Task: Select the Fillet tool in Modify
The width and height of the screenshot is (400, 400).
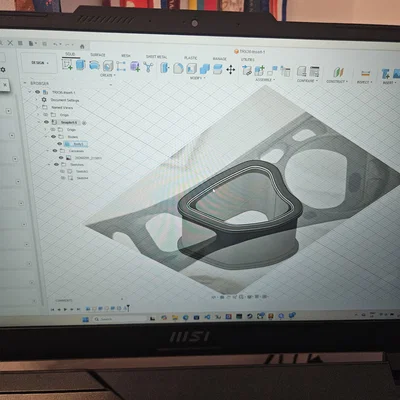Action: click(x=178, y=68)
